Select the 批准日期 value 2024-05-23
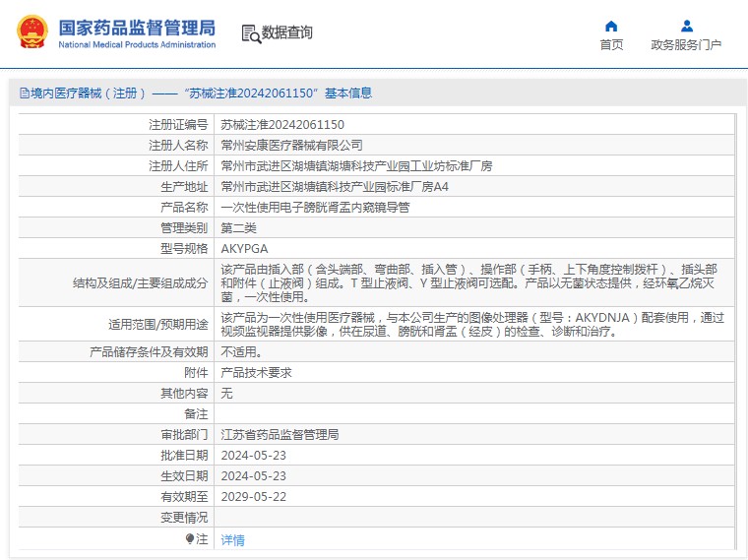Viewport: 748px width, 560px height. (253, 456)
